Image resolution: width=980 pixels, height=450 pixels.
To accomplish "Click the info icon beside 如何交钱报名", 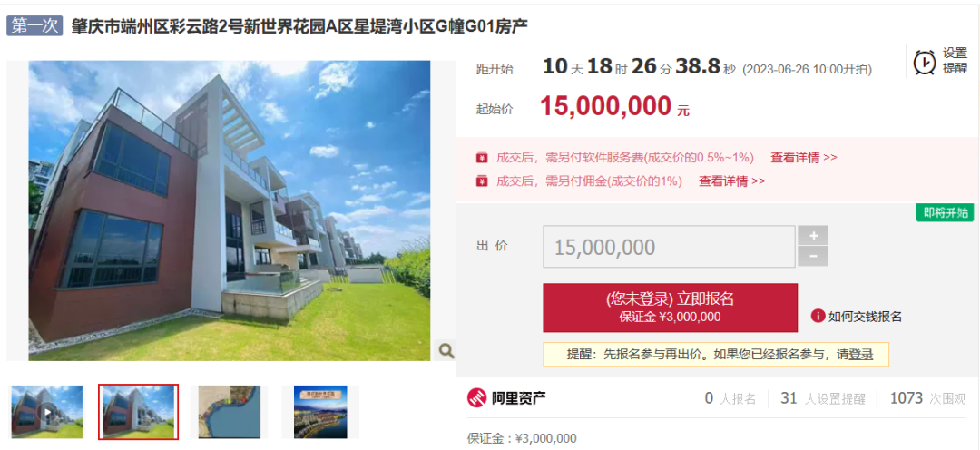I will [x=818, y=316].
